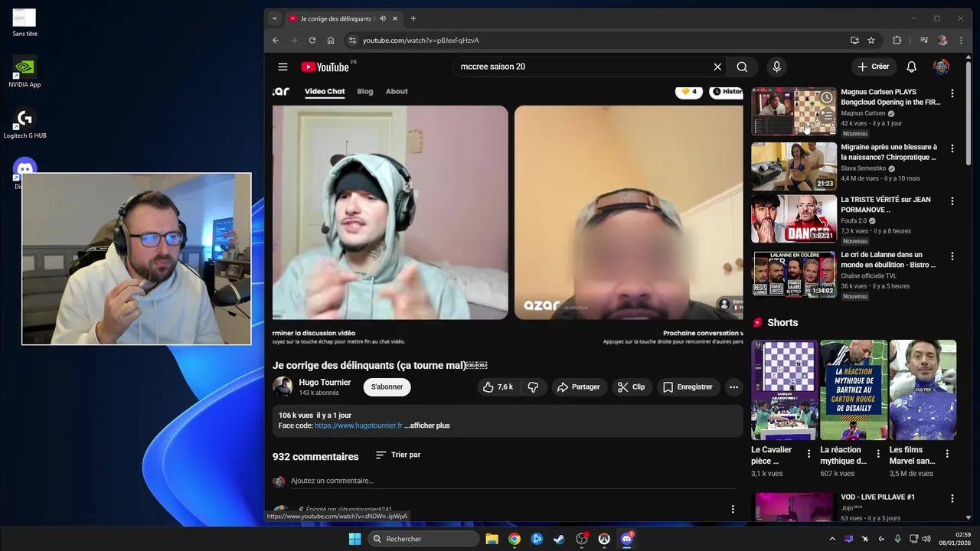This screenshot has height=551, width=980.
Task: Open a new Chrome tab
Action: pos(413,18)
